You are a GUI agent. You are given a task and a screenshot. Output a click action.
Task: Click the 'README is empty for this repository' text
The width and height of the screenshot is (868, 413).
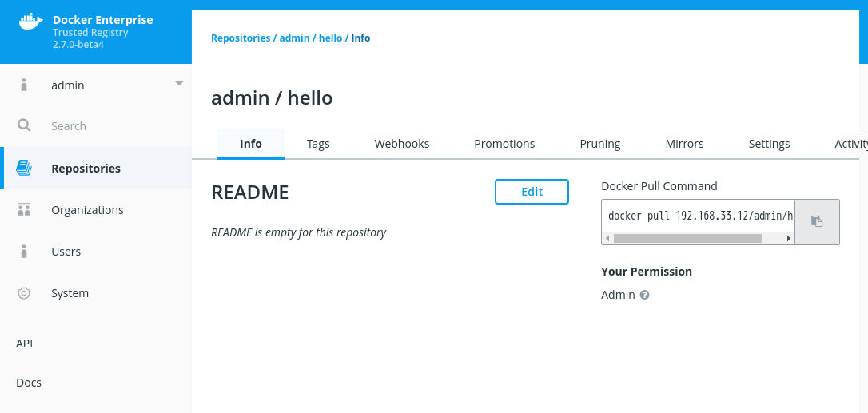pos(298,232)
